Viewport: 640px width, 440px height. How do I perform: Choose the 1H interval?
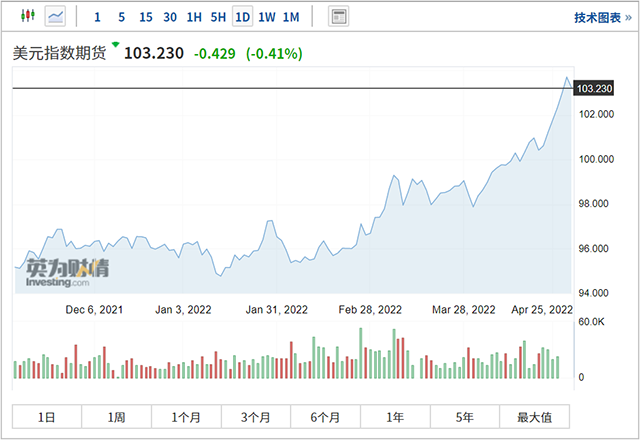[194, 17]
